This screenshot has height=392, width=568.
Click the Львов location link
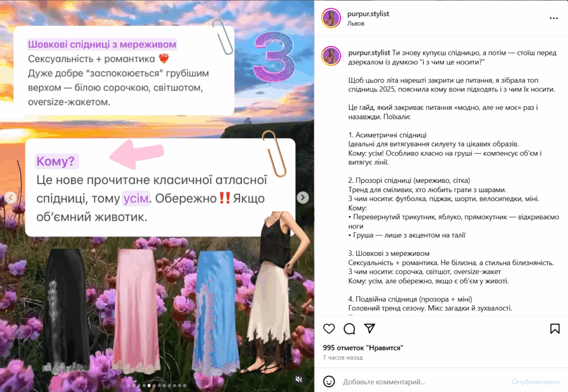[356, 24]
